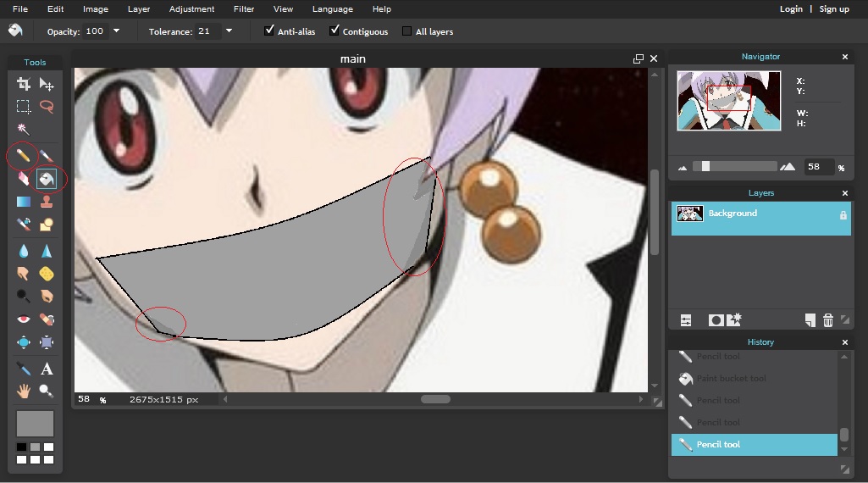This screenshot has height=483, width=868.
Task: Select the Magic Wand tool
Action: point(23,129)
